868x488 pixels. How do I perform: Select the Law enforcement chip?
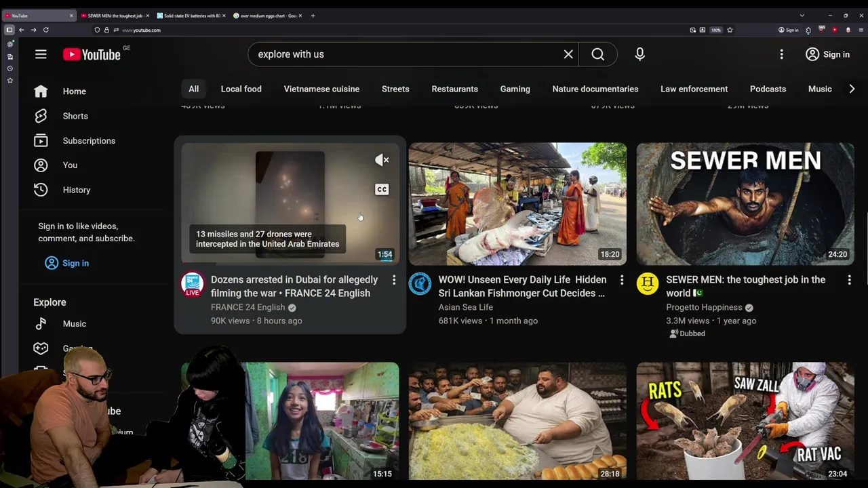[694, 89]
